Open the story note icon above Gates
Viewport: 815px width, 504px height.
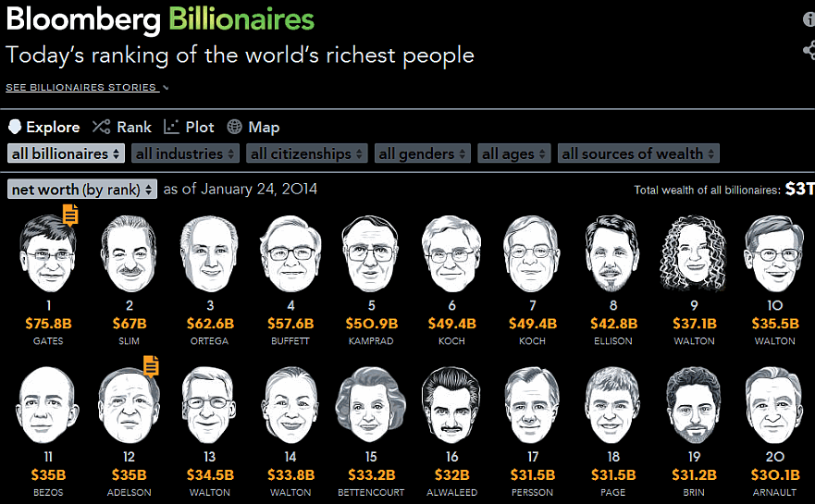pyautogui.click(x=70, y=215)
